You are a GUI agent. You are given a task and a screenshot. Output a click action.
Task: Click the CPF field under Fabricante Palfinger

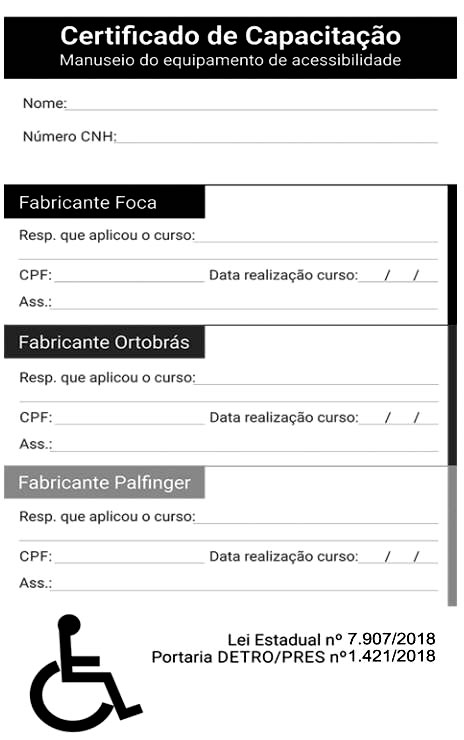tap(129, 556)
